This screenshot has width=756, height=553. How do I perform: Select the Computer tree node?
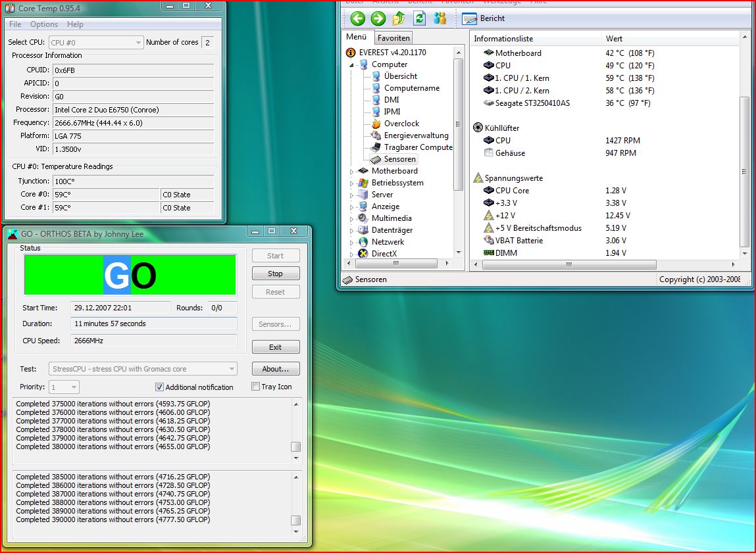pyautogui.click(x=389, y=64)
